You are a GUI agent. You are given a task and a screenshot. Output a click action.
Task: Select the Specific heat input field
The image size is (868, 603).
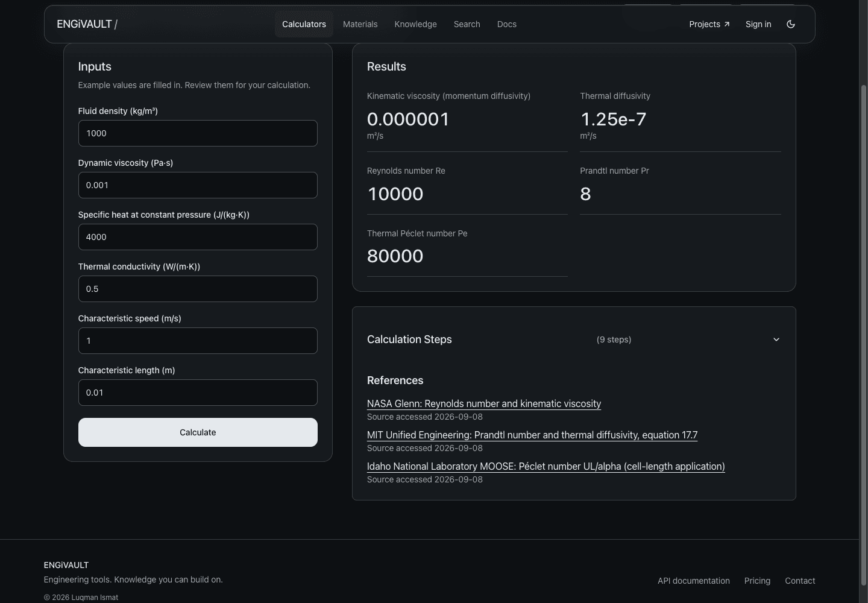(198, 237)
